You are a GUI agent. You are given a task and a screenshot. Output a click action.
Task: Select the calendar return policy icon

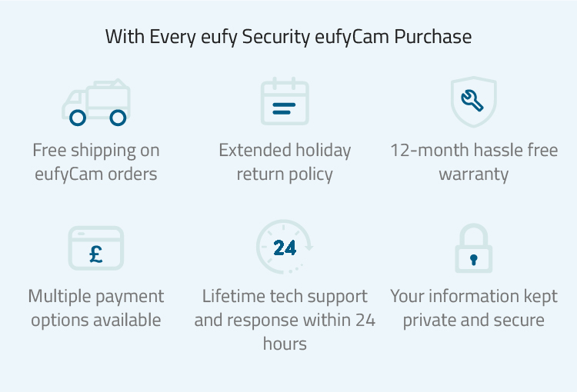(x=285, y=101)
